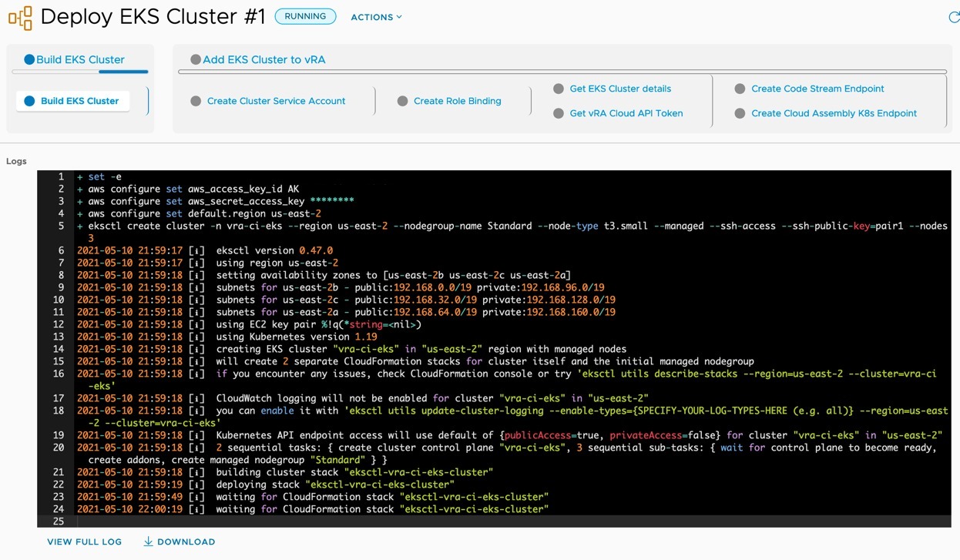The image size is (960, 560).
Task: Click grey status dot of Add EKS Cluster stage
Action: (196, 59)
